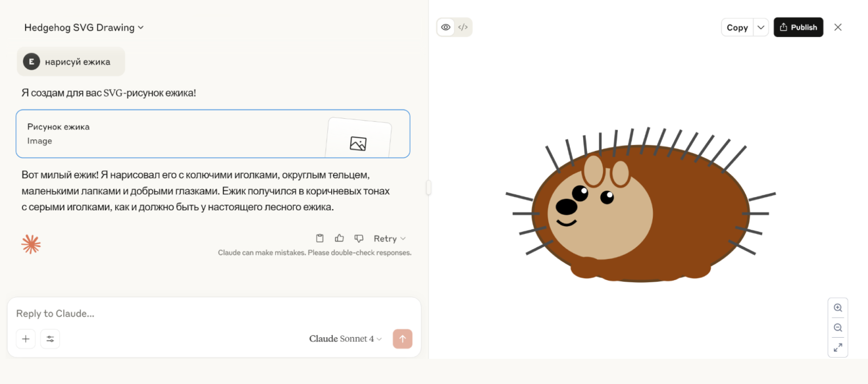
Task: Click the Publish button
Action: (798, 27)
